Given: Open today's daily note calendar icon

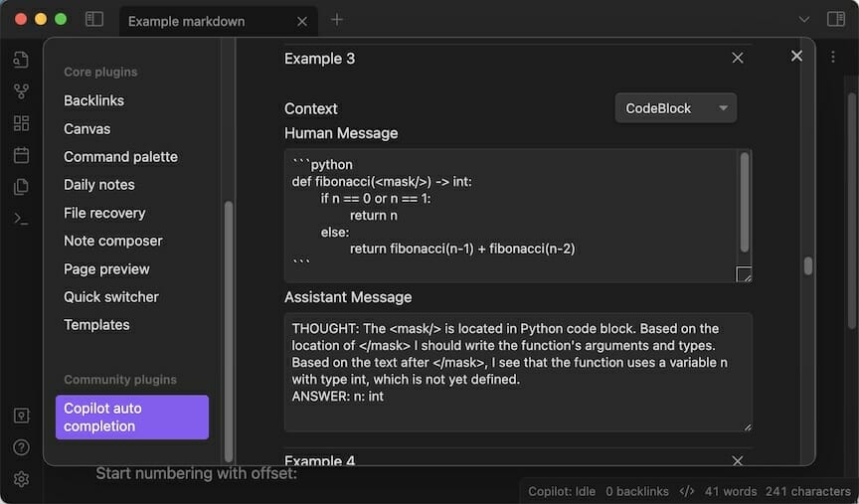Looking at the screenshot, I should (x=21, y=155).
